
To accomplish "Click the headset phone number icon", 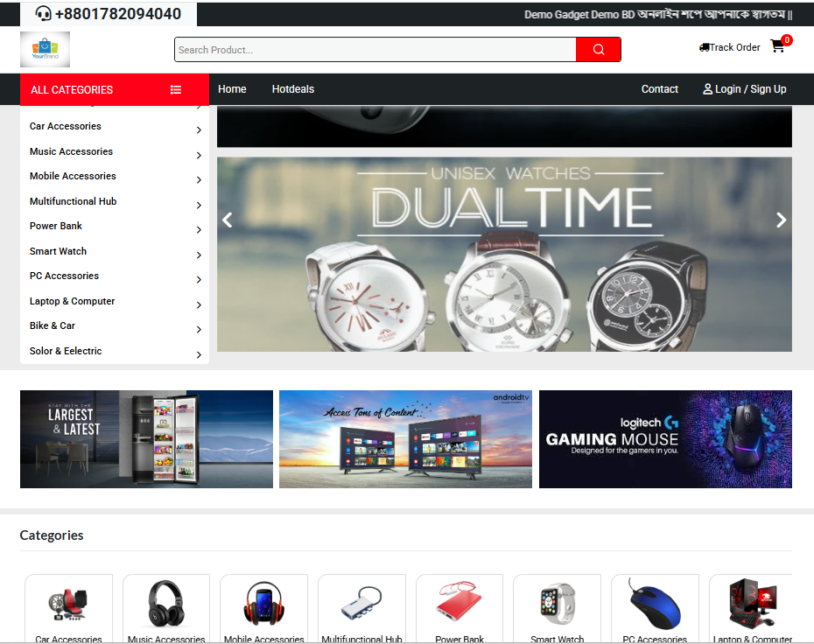I will click(44, 14).
